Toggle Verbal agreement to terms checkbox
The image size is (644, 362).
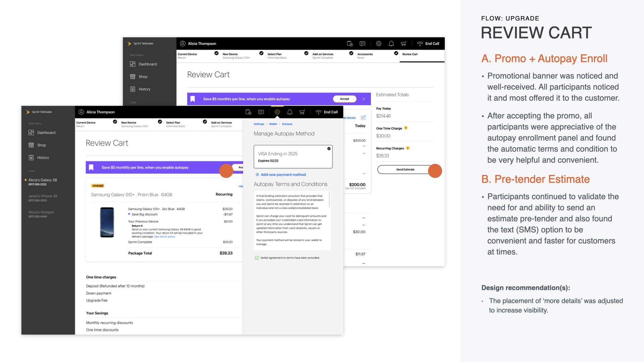(x=257, y=258)
